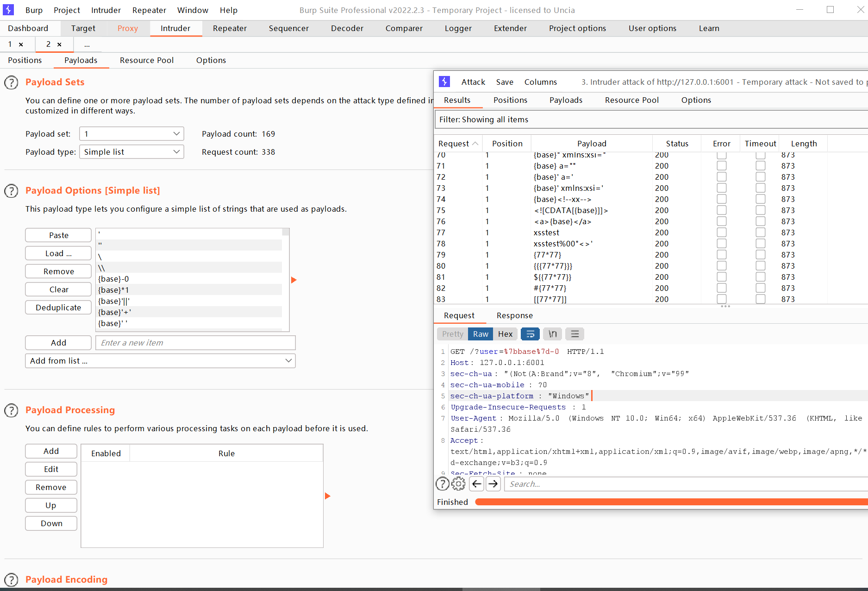The width and height of the screenshot is (868, 591).
Task: Open Payload Options help question mark icon
Action: coord(11,191)
